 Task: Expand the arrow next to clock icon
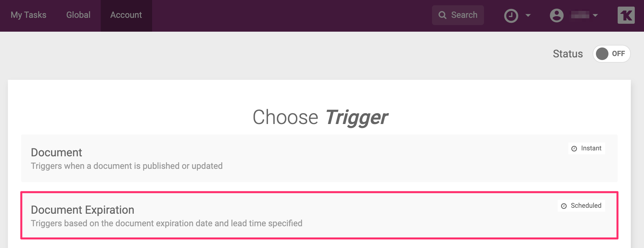point(528,15)
